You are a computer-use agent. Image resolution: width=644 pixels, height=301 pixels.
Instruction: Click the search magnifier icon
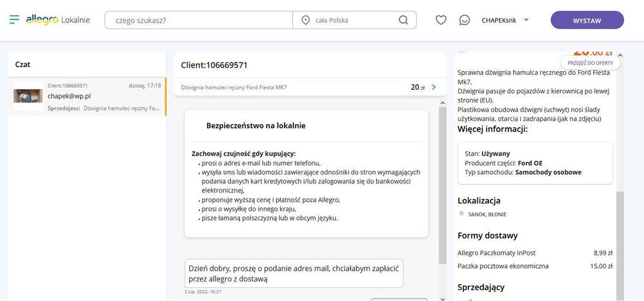pos(403,20)
